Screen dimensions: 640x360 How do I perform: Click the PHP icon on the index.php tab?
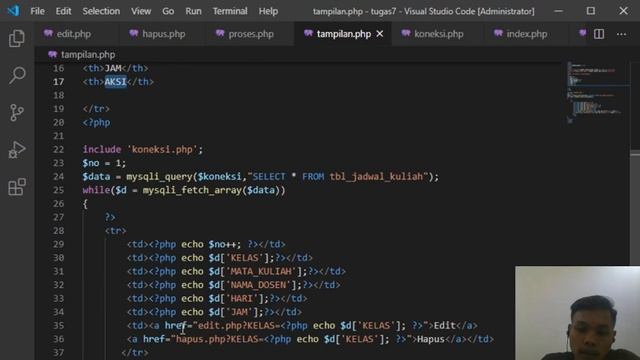coord(498,33)
